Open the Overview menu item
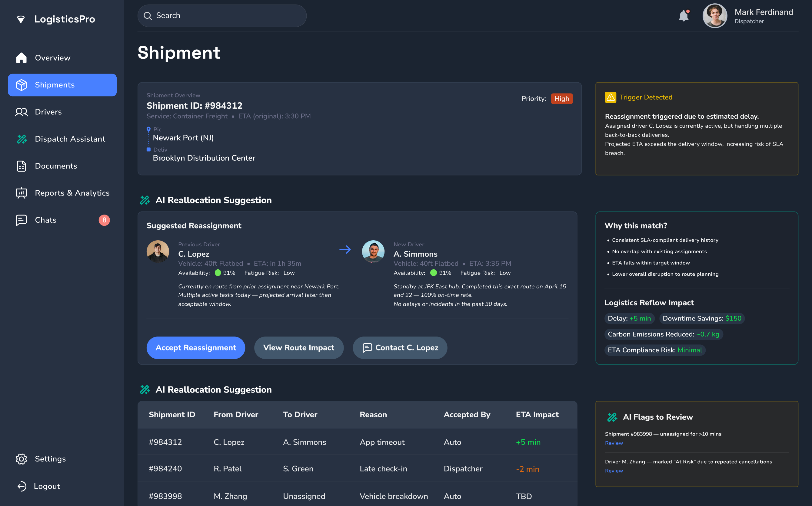Screen dimensions: 812x506 pos(53,58)
